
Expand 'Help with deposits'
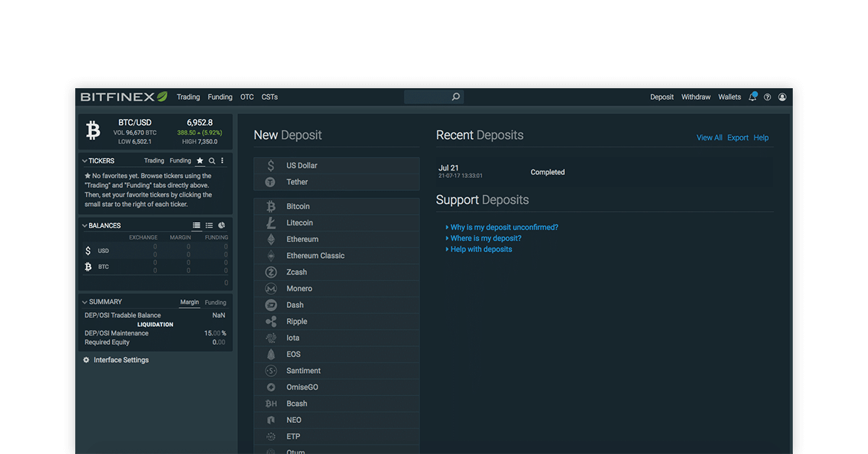click(x=481, y=249)
